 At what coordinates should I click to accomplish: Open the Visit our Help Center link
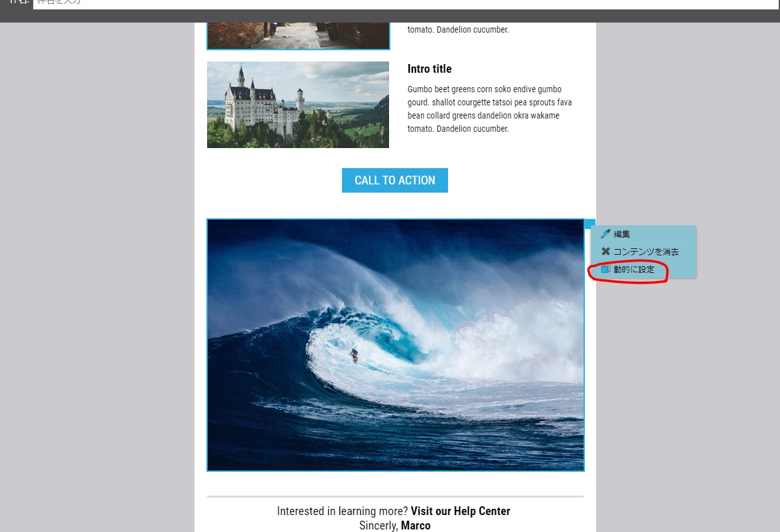tap(461, 511)
